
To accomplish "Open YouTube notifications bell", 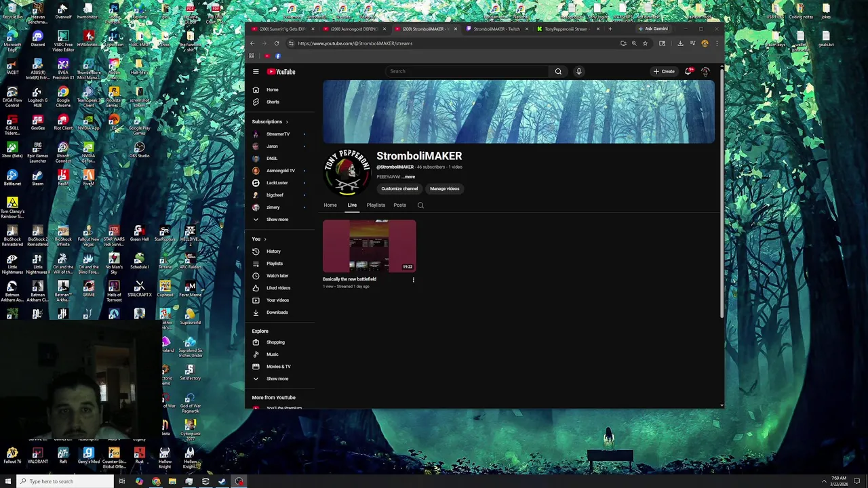I will pyautogui.click(x=688, y=71).
